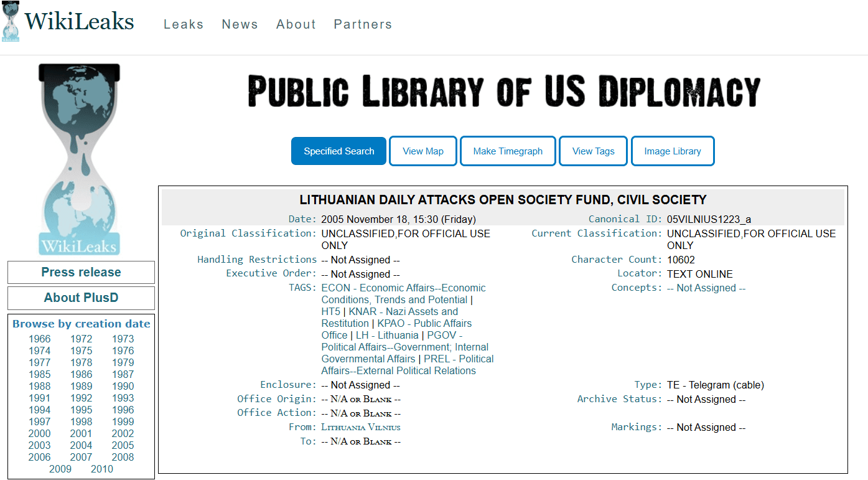Image resolution: width=868 pixels, height=480 pixels.
Task: Open the News menu item
Action: 240,24
